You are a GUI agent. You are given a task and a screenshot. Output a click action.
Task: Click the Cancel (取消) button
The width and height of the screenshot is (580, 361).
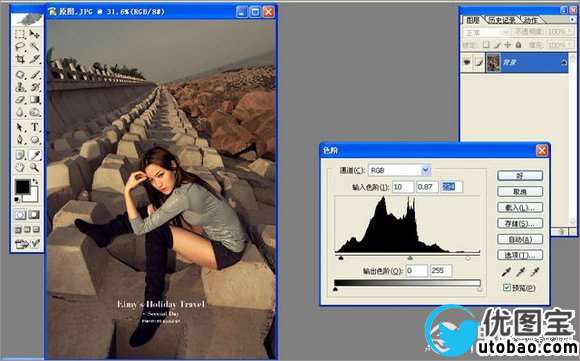[520, 192]
